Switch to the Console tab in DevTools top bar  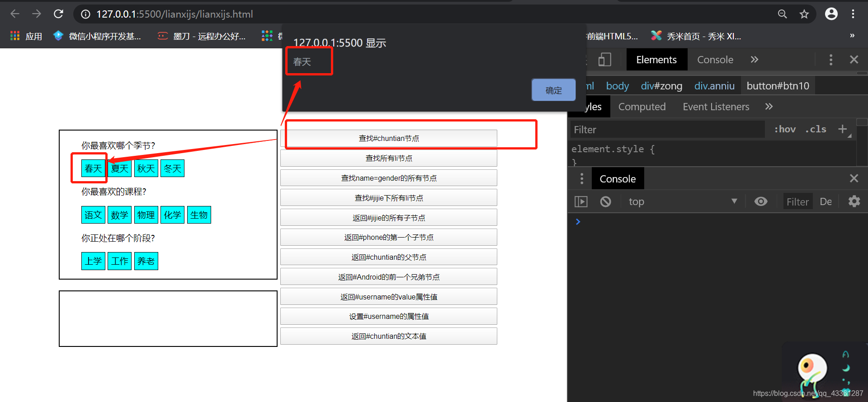715,60
